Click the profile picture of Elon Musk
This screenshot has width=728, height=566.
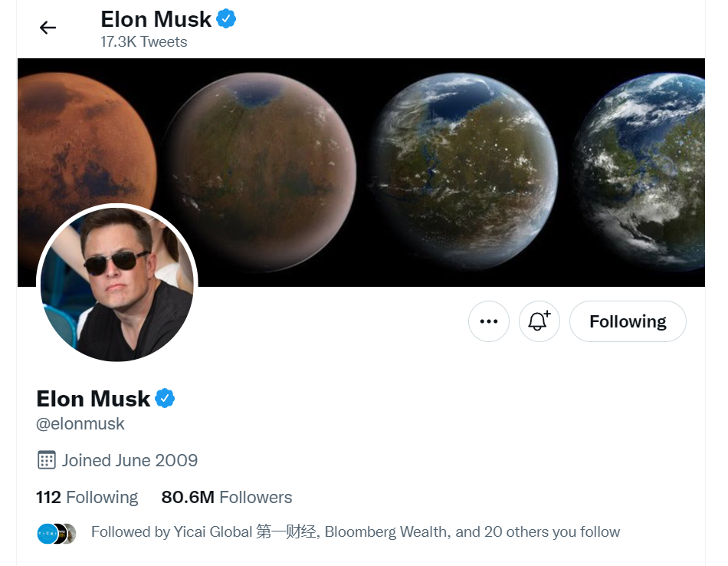pos(116,282)
